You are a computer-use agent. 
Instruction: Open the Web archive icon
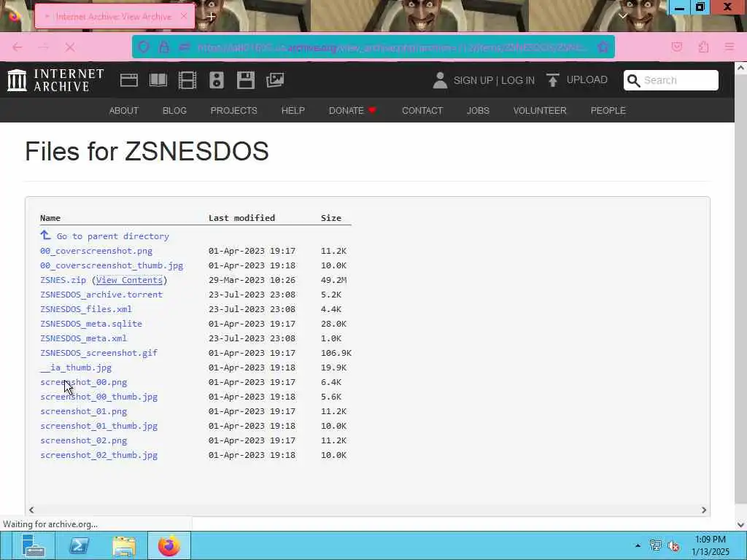128,80
